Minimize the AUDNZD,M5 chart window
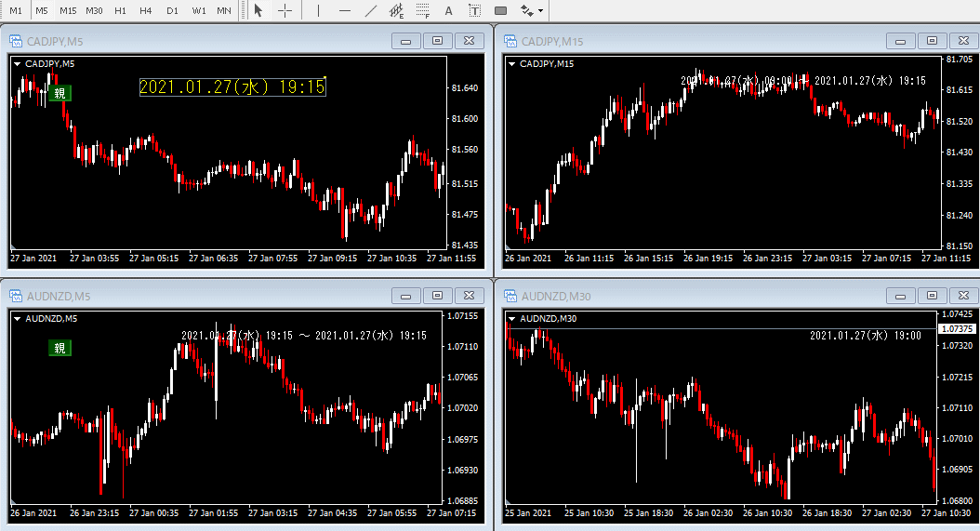The image size is (980, 531). (406, 296)
